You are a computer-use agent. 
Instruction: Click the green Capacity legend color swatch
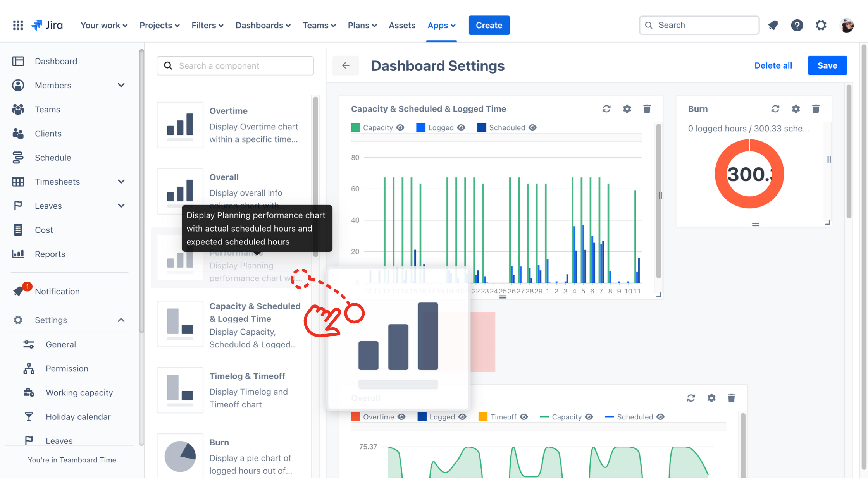(355, 128)
